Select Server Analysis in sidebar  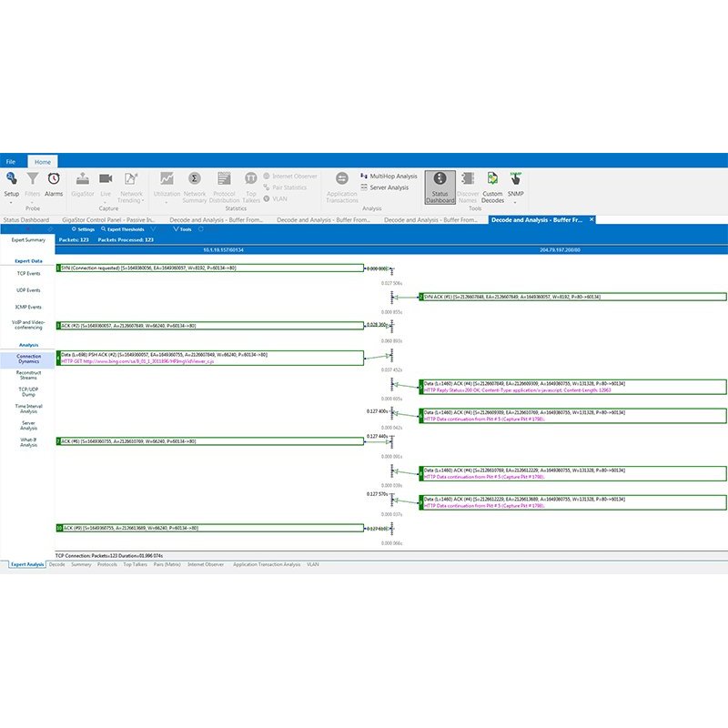[x=28, y=425]
